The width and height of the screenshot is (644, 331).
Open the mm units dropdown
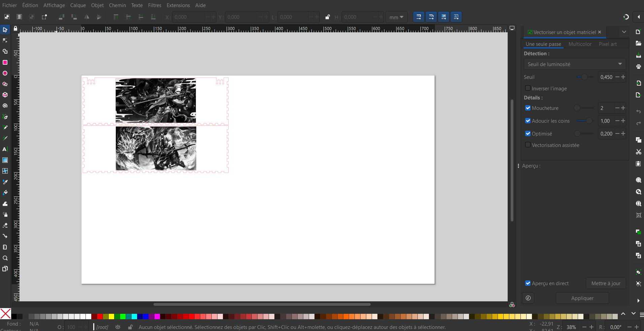pyautogui.click(x=396, y=17)
